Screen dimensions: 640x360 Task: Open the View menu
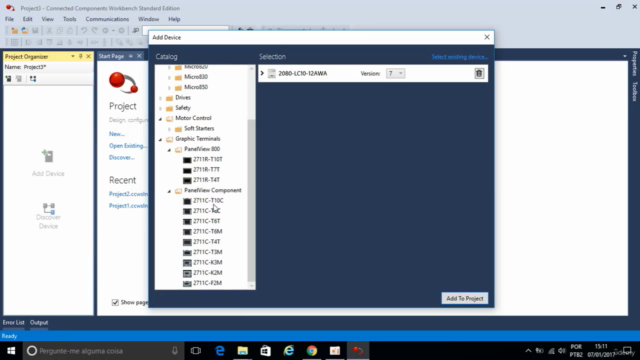[x=47, y=19]
